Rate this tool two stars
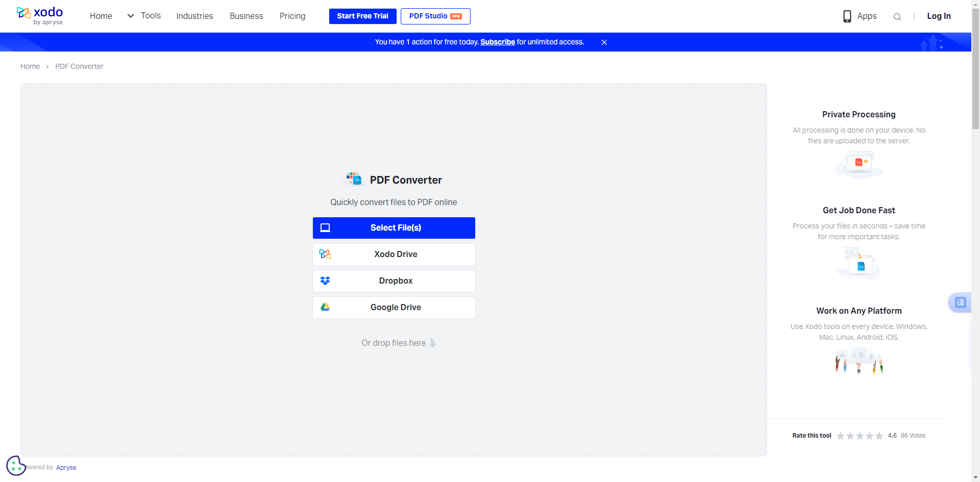Screen dimensions: 980x482 pos(850,436)
